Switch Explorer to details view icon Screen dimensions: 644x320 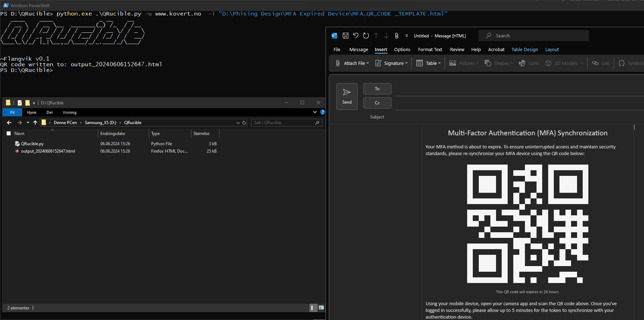point(312,308)
